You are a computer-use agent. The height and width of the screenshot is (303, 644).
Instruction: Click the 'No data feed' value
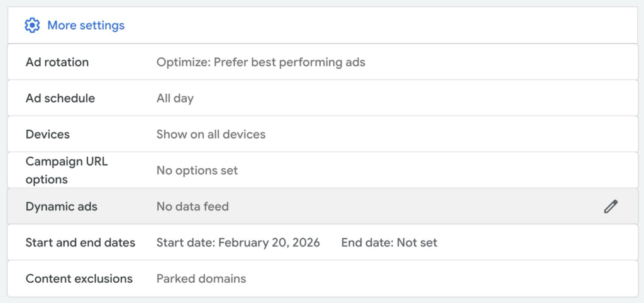pyautogui.click(x=192, y=207)
